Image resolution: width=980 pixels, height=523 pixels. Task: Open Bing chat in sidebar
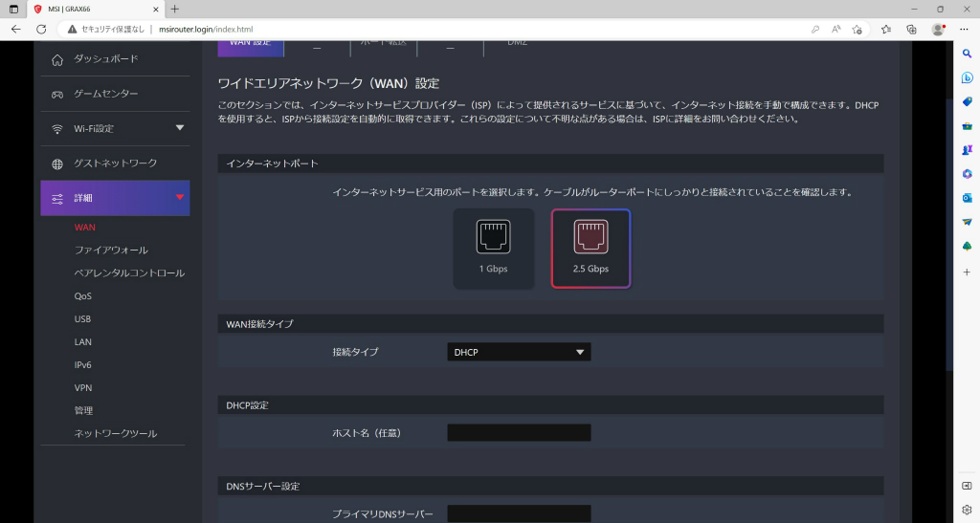(967, 78)
